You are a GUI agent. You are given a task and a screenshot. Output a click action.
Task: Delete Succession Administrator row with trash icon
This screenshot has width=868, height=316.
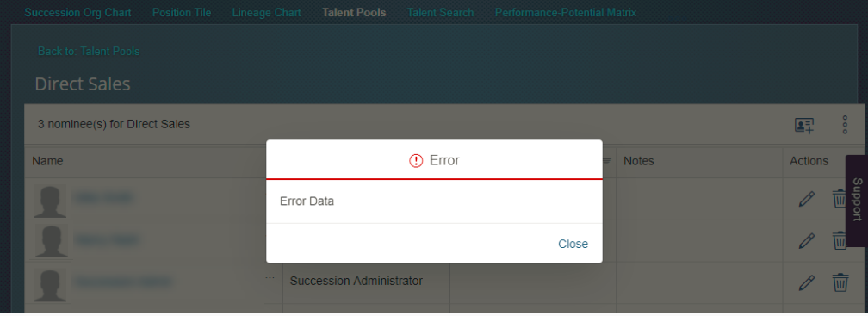840,282
